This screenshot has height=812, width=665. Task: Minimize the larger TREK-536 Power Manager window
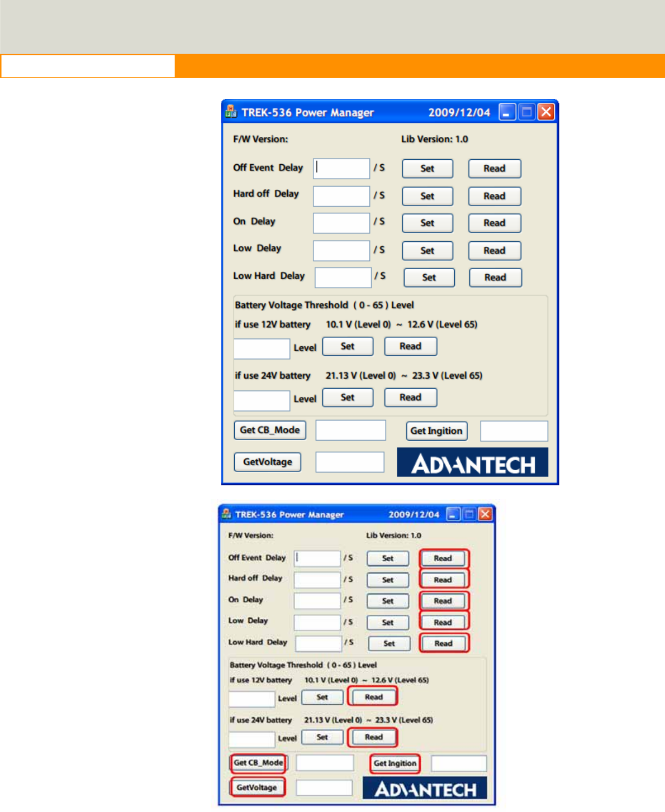click(507, 112)
